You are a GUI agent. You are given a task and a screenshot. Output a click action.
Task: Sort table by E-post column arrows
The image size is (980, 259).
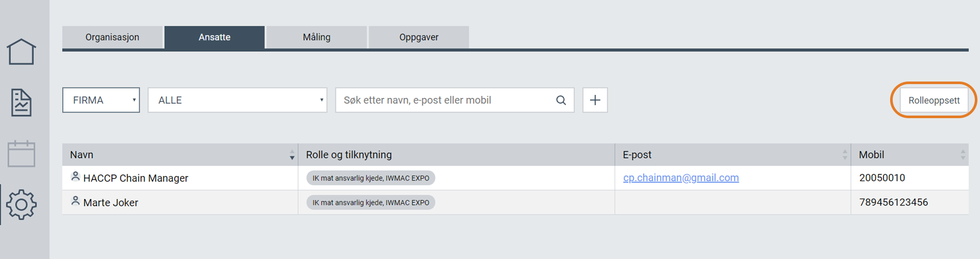845,155
